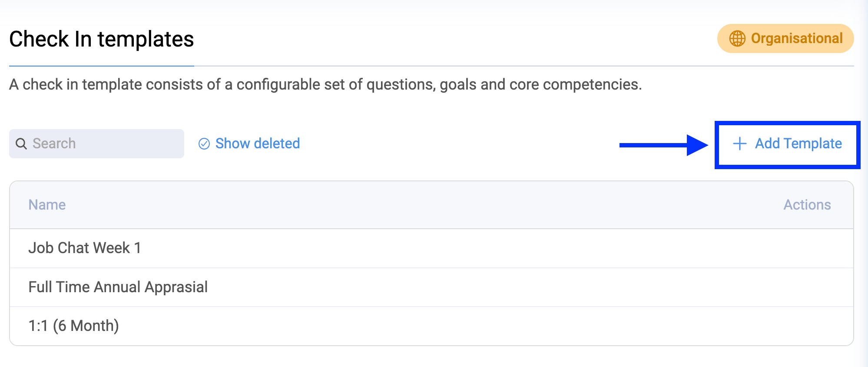This screenshot has height=367, width=868.
Task: Click the Check In templates page title
Action: click(x=102, y=39)
